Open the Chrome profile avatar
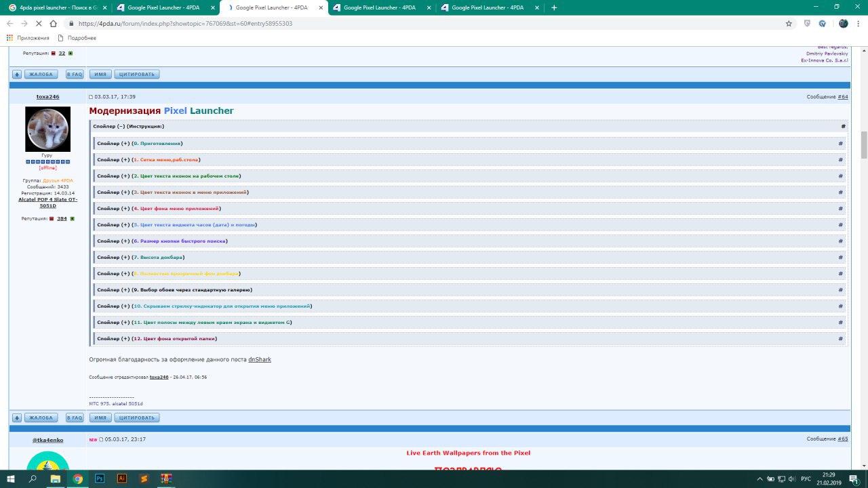Image resolution: width=868 pixels, height=488 pixels. click(x=844, y=23)
